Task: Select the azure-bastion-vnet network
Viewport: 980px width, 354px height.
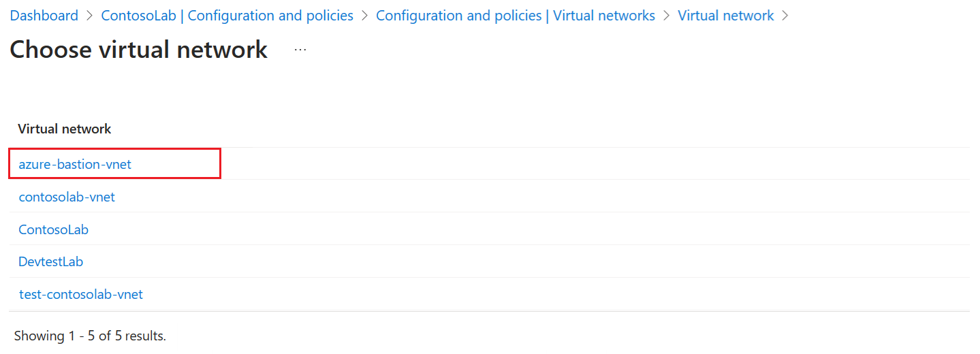Action: tap(75, 164)
